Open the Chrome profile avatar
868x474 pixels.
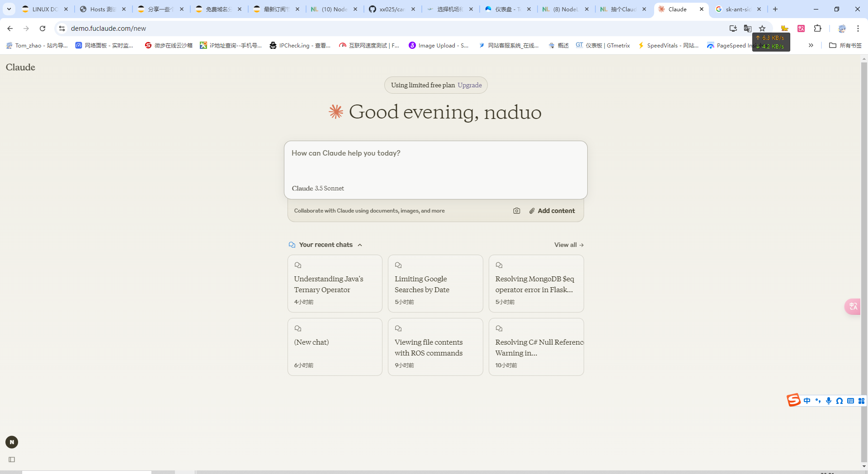(842, 28)
